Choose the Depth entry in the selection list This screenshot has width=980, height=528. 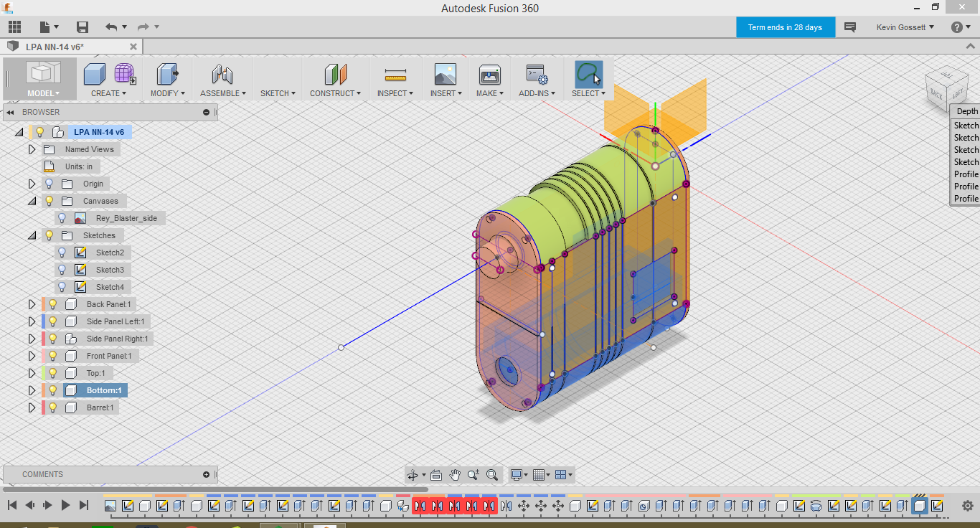[967, 111]
